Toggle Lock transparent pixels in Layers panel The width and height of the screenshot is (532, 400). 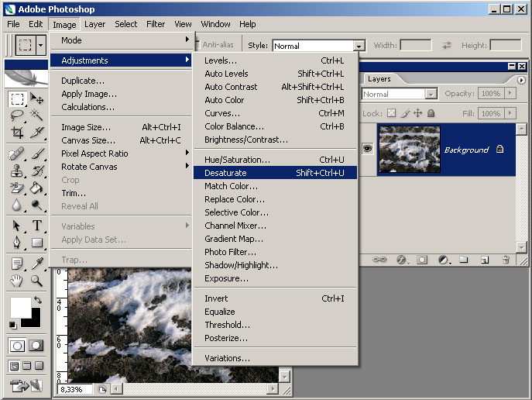[392, 113]
